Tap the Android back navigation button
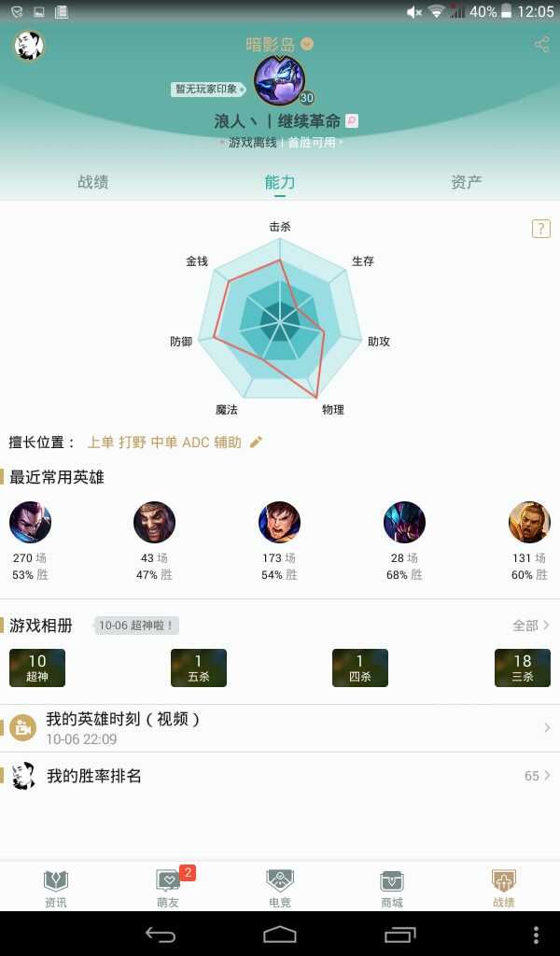The height and width of the screenshot is (956, 560). point(161,934)
